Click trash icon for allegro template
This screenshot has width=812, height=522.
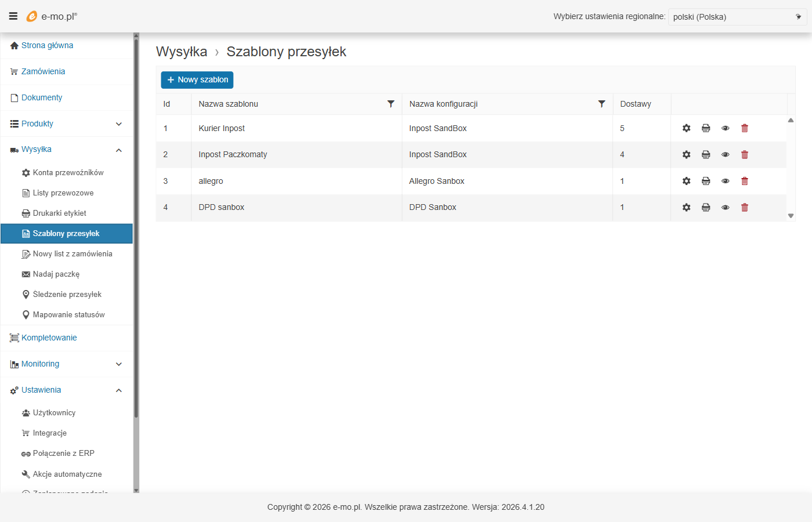pyautogui.click(x=745, y=181)
